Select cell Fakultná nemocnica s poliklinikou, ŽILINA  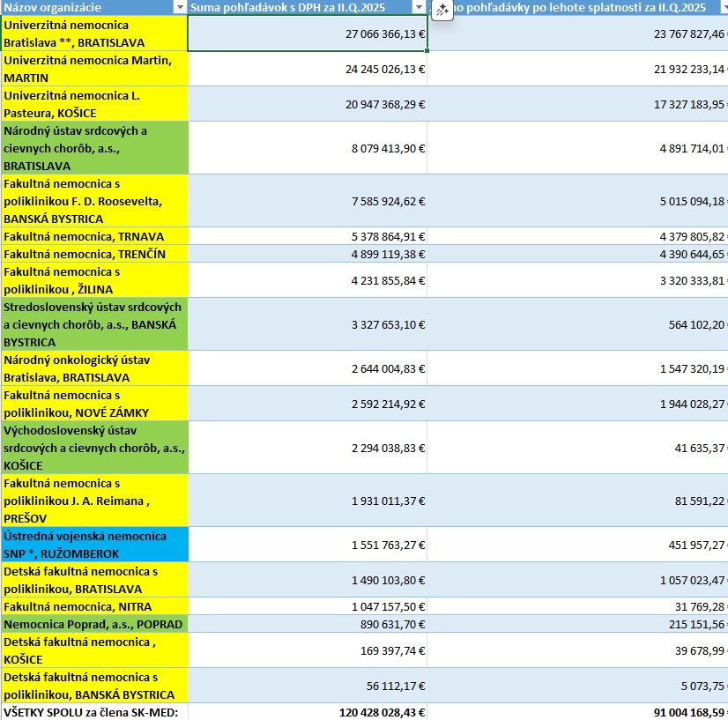94,280
